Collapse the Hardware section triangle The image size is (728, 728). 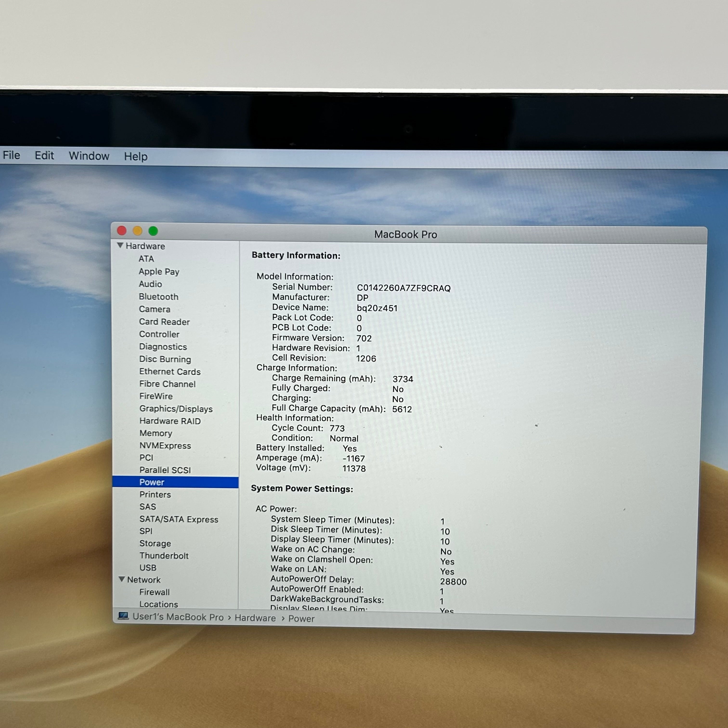point(120,245)
